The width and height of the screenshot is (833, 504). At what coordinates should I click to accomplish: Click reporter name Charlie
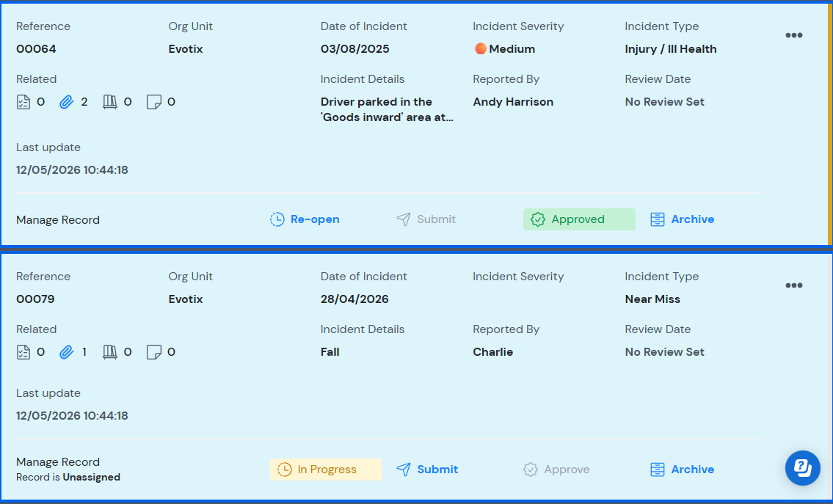click(493, 352)
